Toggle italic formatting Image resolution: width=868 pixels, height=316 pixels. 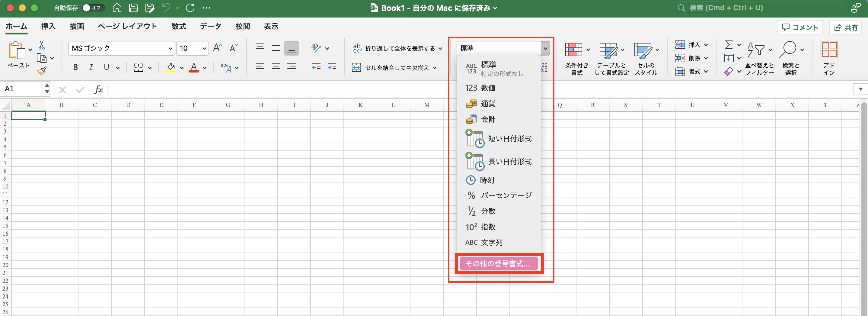point(91,68)
